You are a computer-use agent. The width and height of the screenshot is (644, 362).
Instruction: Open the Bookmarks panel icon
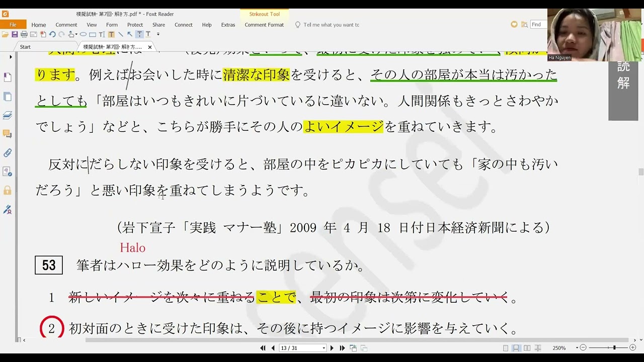pyautogui.click(x=8, y=77)
